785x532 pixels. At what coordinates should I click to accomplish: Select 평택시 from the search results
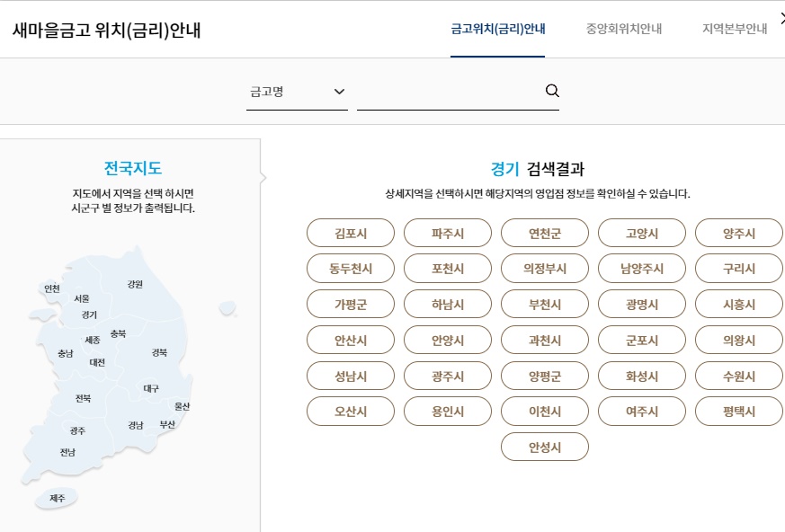coord(738,411)
